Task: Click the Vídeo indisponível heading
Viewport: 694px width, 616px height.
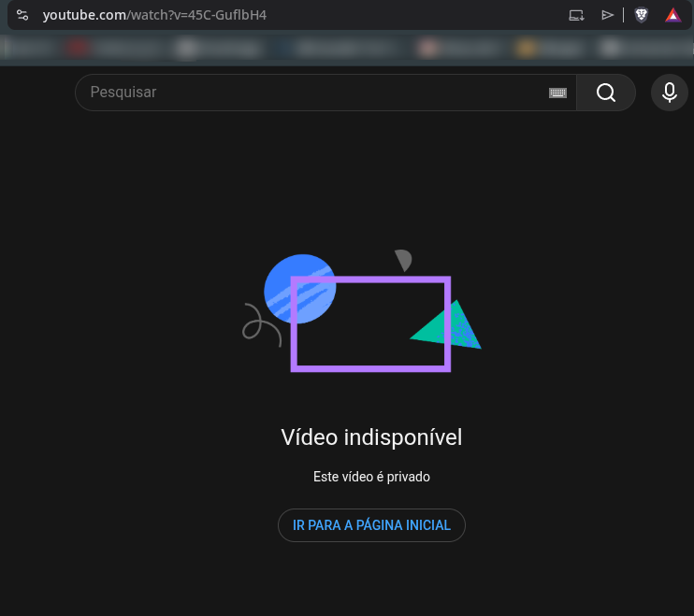Action: [x=371, y=437]
